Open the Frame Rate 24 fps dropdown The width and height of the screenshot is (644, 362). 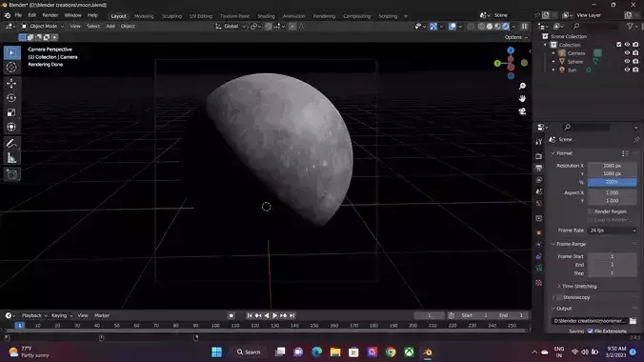pos(613,231)
